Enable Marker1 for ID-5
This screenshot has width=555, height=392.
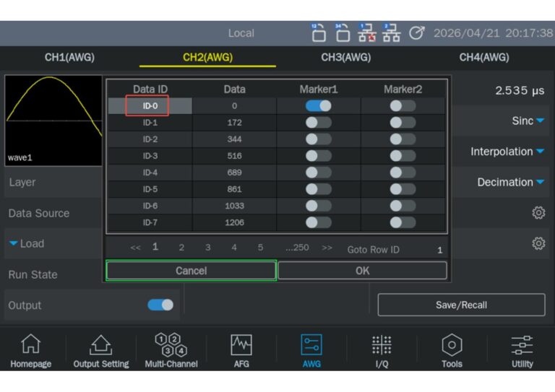click(318, 189)
